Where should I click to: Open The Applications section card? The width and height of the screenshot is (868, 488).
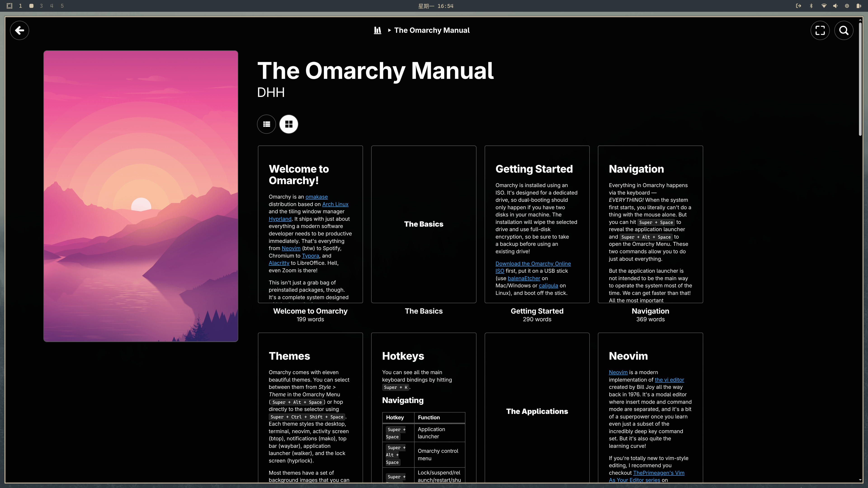[x=537, y=408]
